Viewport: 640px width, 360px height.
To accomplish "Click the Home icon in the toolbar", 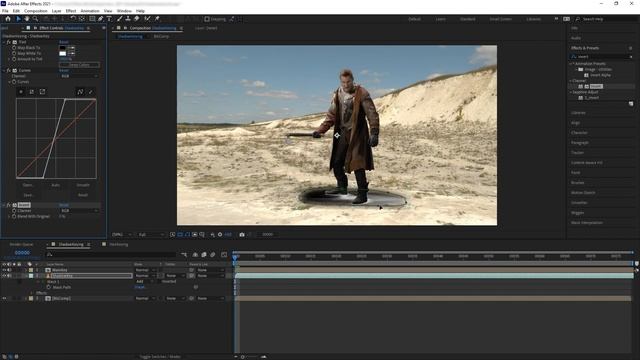I will coord(8,19).
